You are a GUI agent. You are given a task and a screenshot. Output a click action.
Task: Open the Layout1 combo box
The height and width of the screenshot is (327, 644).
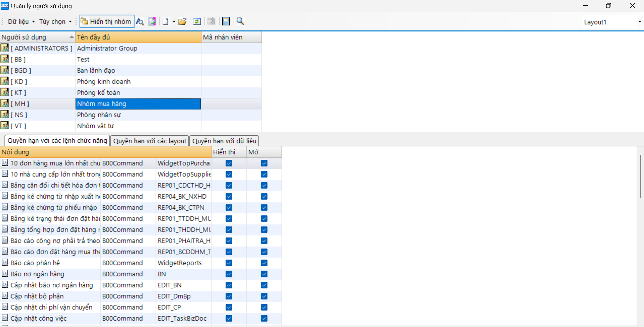639,22
